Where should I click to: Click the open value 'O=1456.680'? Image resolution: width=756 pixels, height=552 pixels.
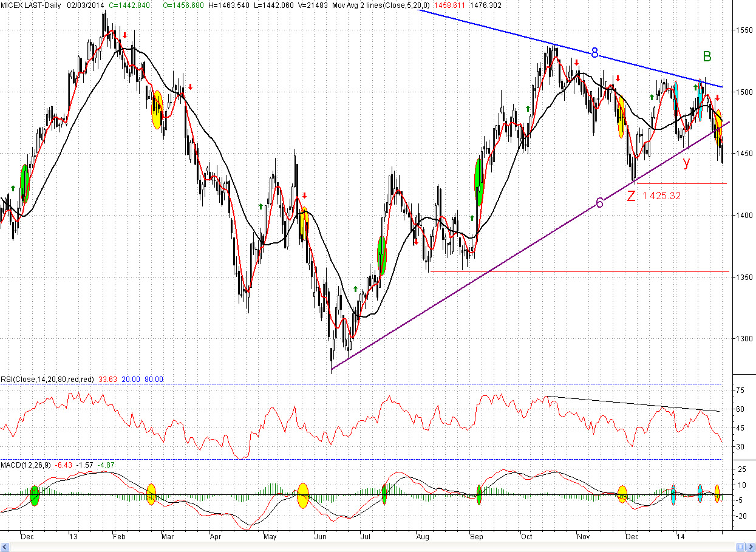[x=185, y=4]
